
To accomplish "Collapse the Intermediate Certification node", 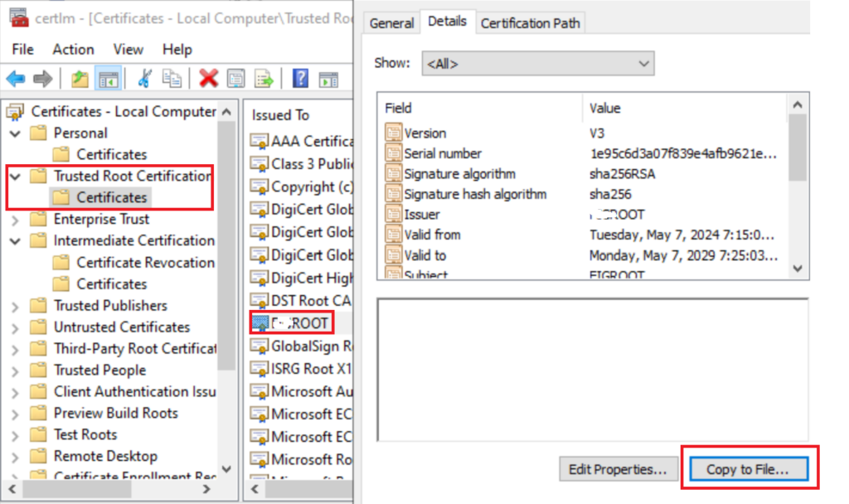I will point(15,241).
